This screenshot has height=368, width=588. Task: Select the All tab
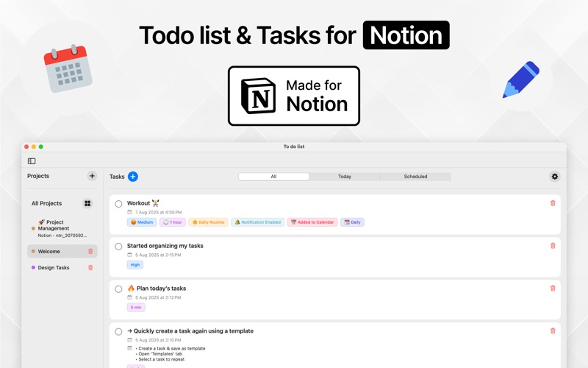[273, 177]
